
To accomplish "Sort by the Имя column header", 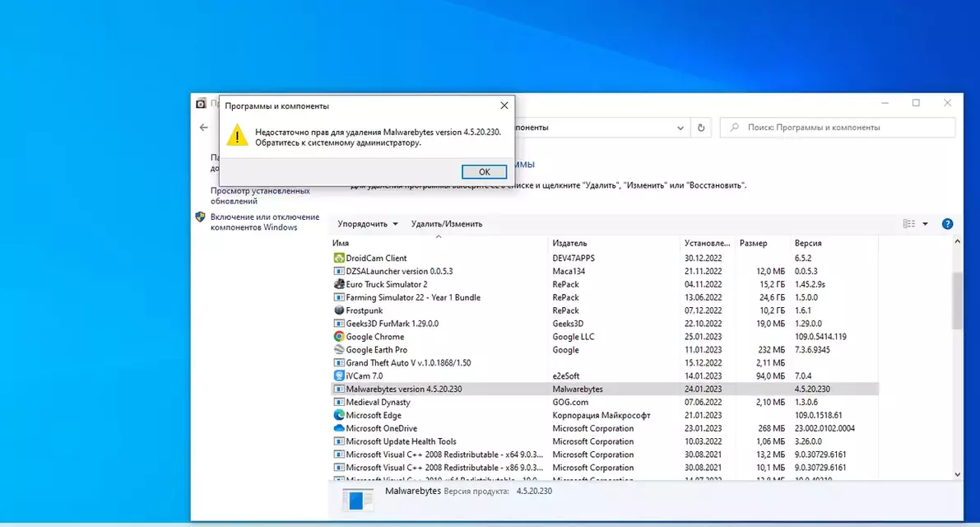I will (341, 243).
